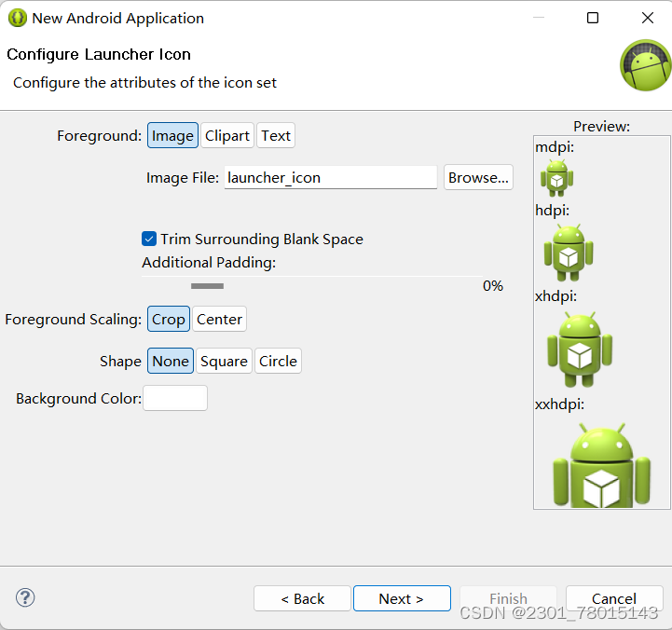Set foreground scaling to Center
Viewport: 672px width, 630px height.
click(219, 319)
